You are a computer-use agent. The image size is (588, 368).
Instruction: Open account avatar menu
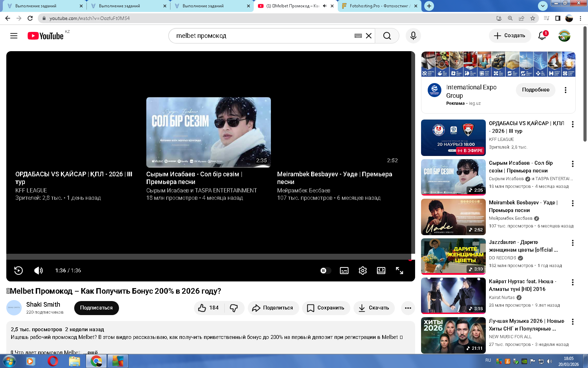pos(564,36)
